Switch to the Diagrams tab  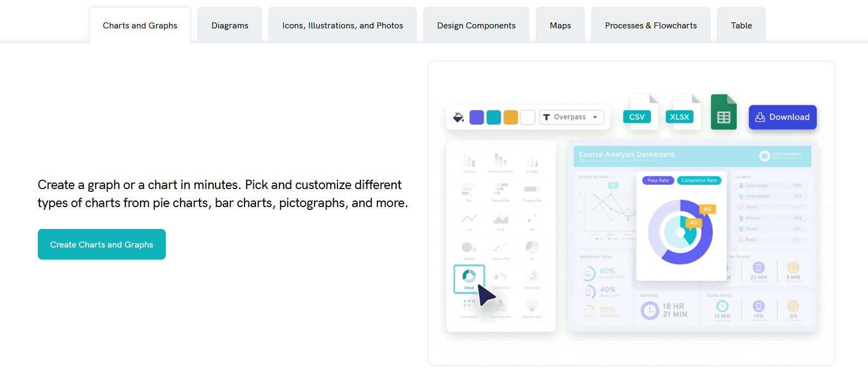(x=229, y=25)
